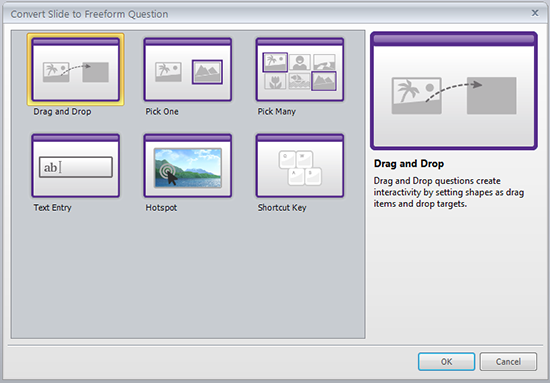
Task: Click the Drag and Drop description paragraph
Action: tap(449, 192)
